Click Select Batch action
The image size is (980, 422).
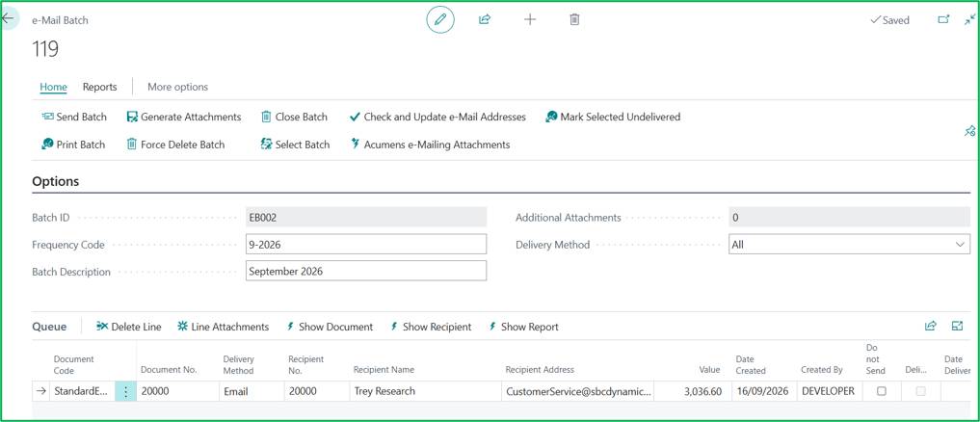(x=295, y=145)
